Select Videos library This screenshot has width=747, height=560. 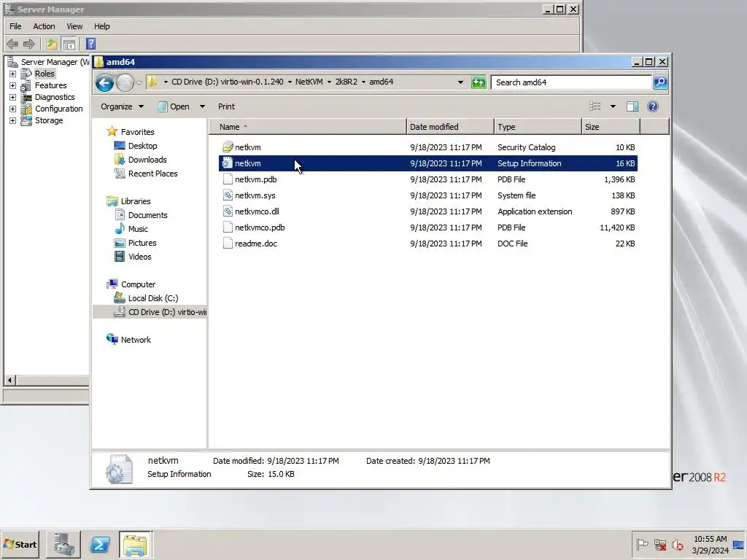coord(133,257)
